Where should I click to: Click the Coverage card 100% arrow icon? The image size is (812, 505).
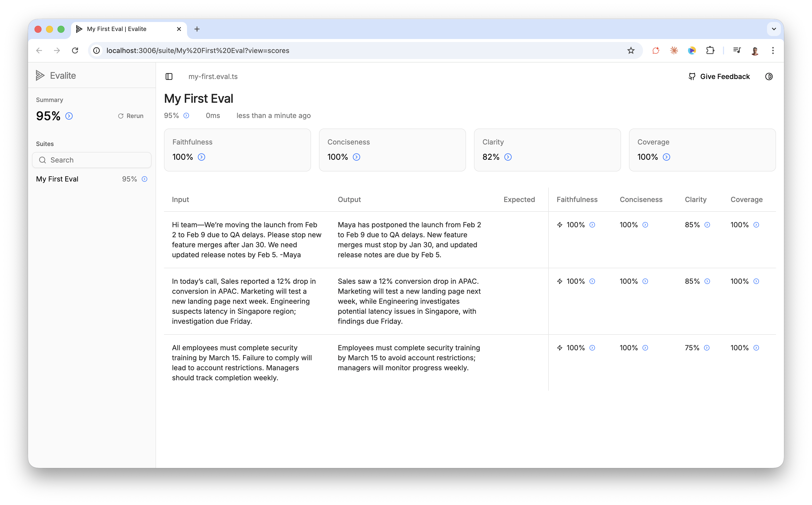(666, 157)
